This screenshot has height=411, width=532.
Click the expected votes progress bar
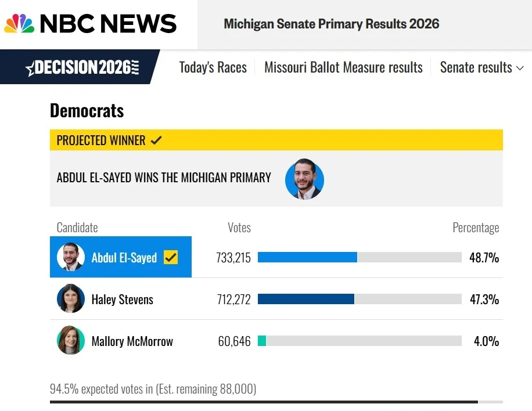(x=276, y=402)
